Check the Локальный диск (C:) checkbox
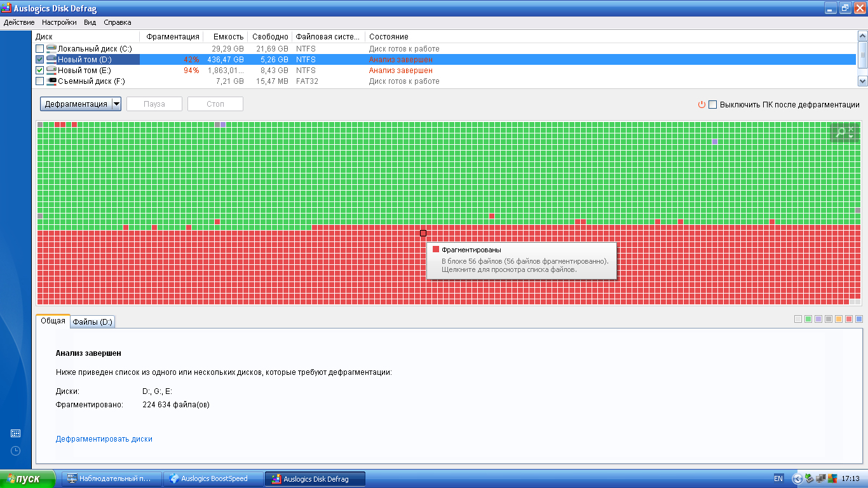The height and width of the screenshot is (488, 868). [40, 49]
